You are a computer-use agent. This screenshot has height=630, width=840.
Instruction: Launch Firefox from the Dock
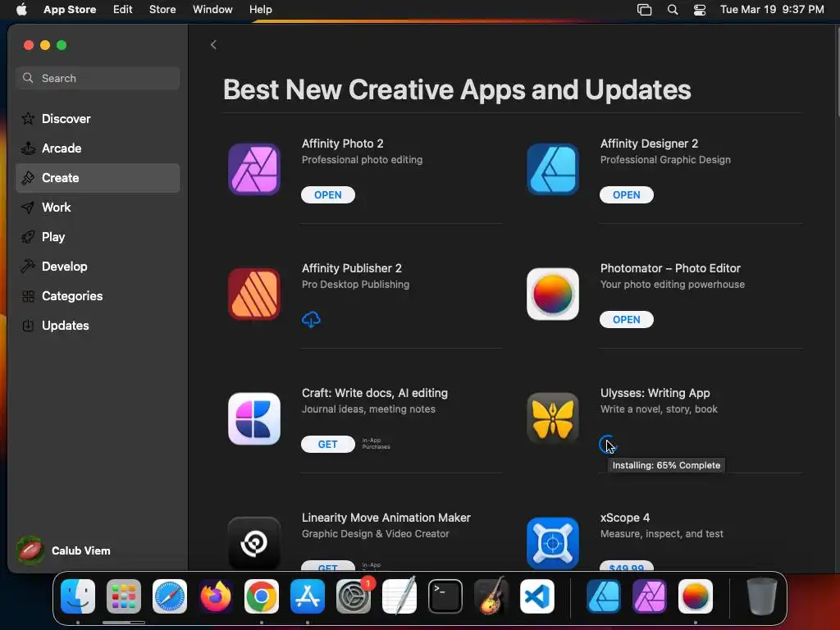click(x=216, y=596)
